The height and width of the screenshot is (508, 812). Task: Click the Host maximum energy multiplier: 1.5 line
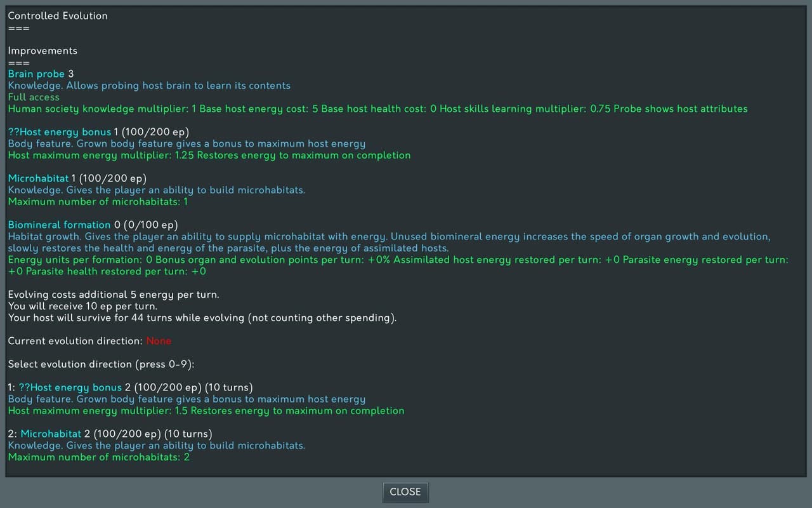pyautogui.click(x=206, y=411)
